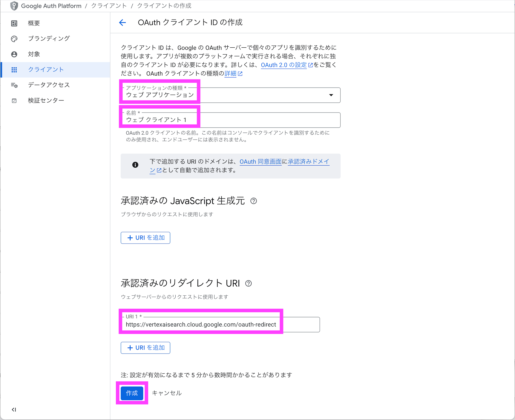Open the OAuth 同意画面 link

(261, 162)
